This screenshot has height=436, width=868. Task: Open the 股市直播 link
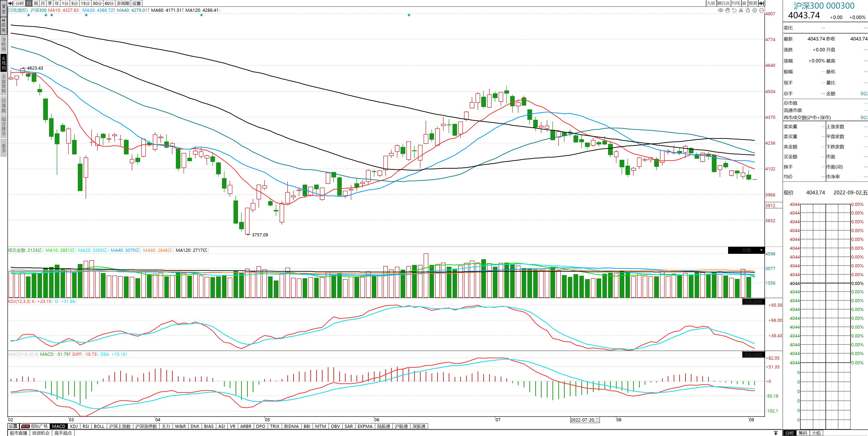(x=19, y=433)
